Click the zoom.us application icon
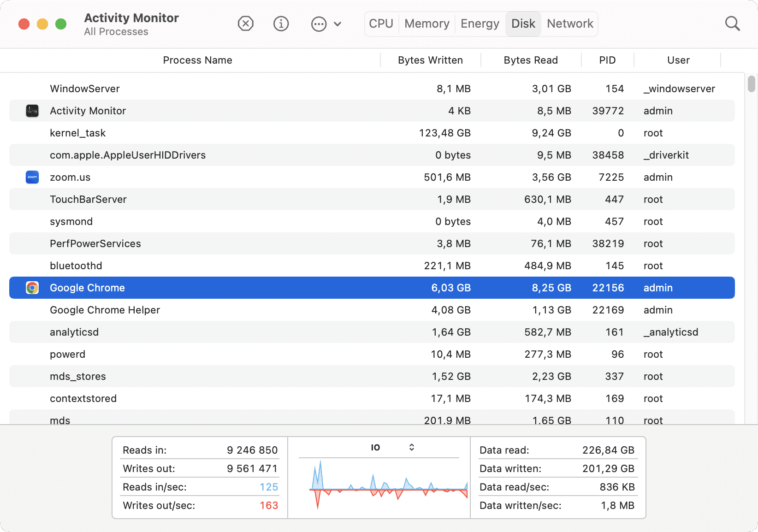The width and height of the screenshot is (758, 532). point(32,177)
